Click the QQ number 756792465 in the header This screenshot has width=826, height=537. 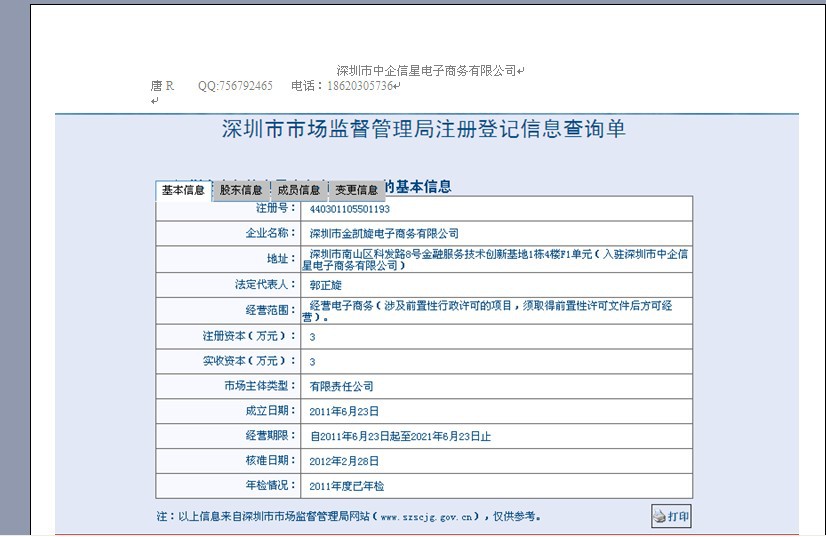coord(235,86)
